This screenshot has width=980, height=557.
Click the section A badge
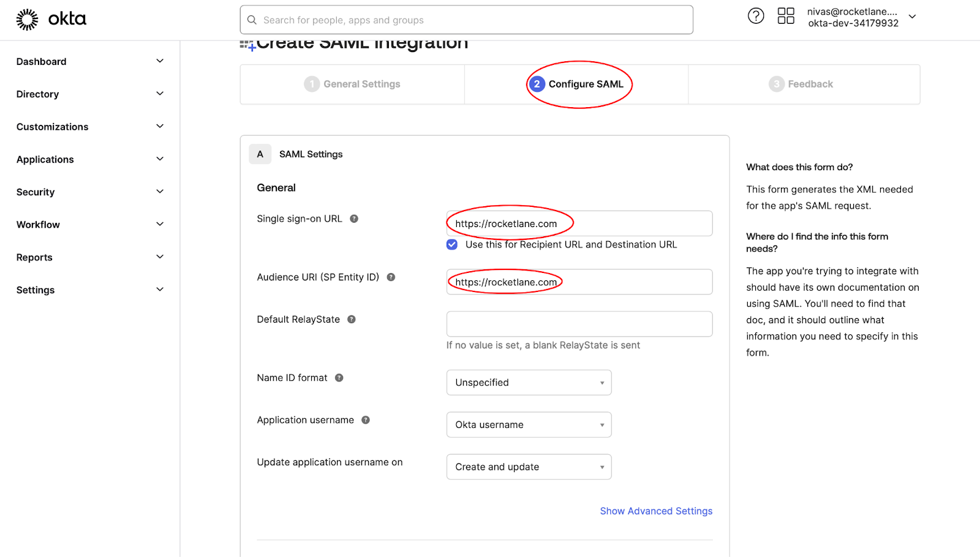point(260,154)
